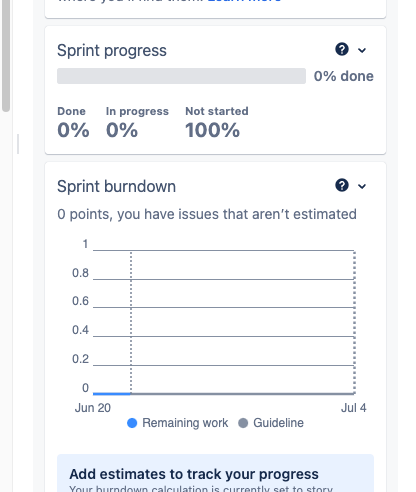Click the Not started 100% statistic

217,122
